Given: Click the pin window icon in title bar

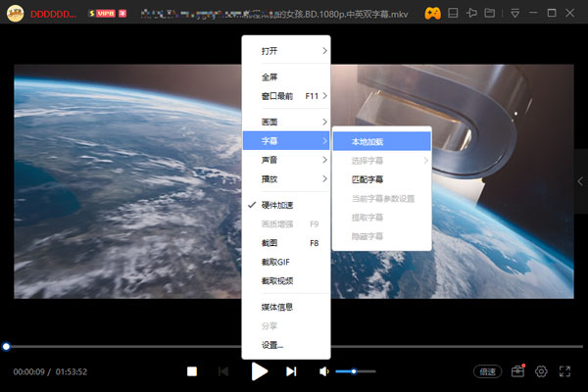Looking at the screenshot, I should coord(471,14).
